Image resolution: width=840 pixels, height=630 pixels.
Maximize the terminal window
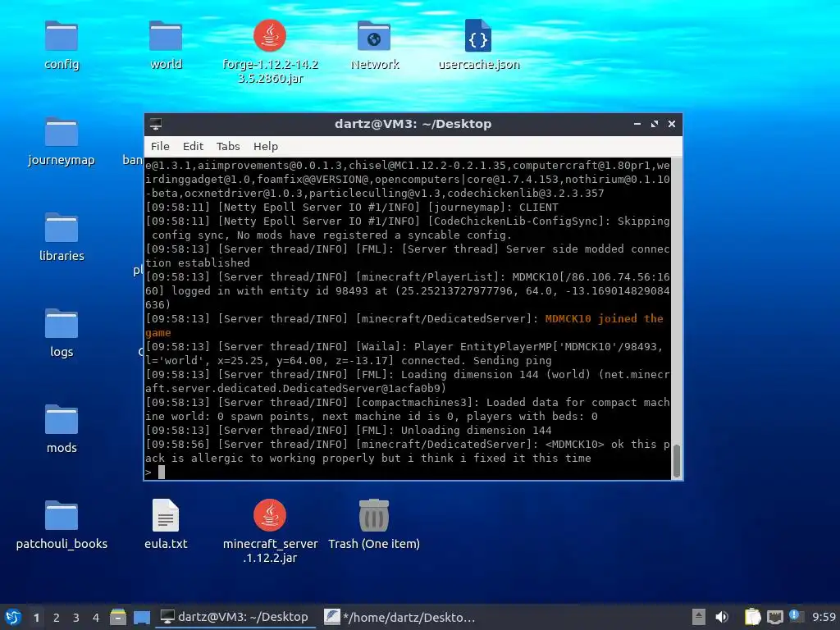(654, 124)
